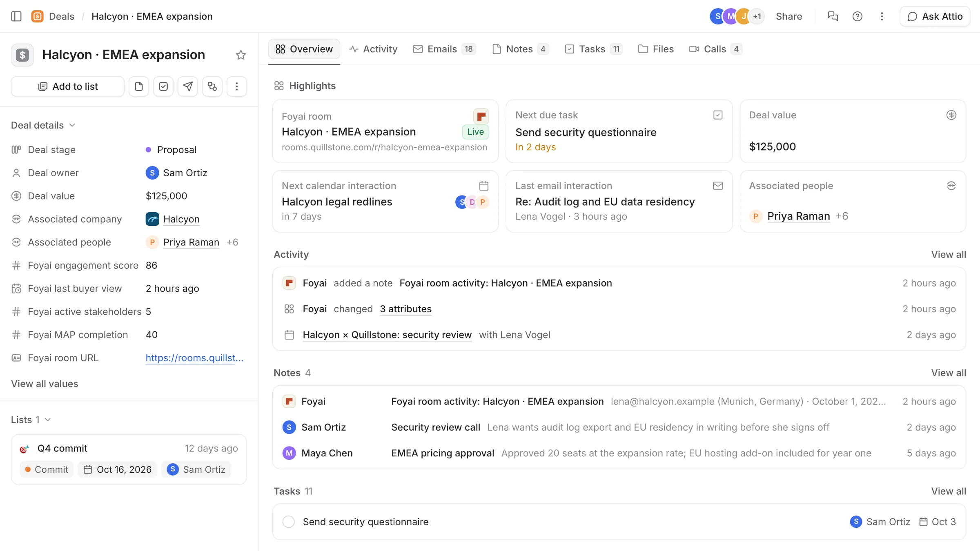This screenshot has height=551, width=980.
Task: Click the new note document icon
Action: tap(139, 87)
